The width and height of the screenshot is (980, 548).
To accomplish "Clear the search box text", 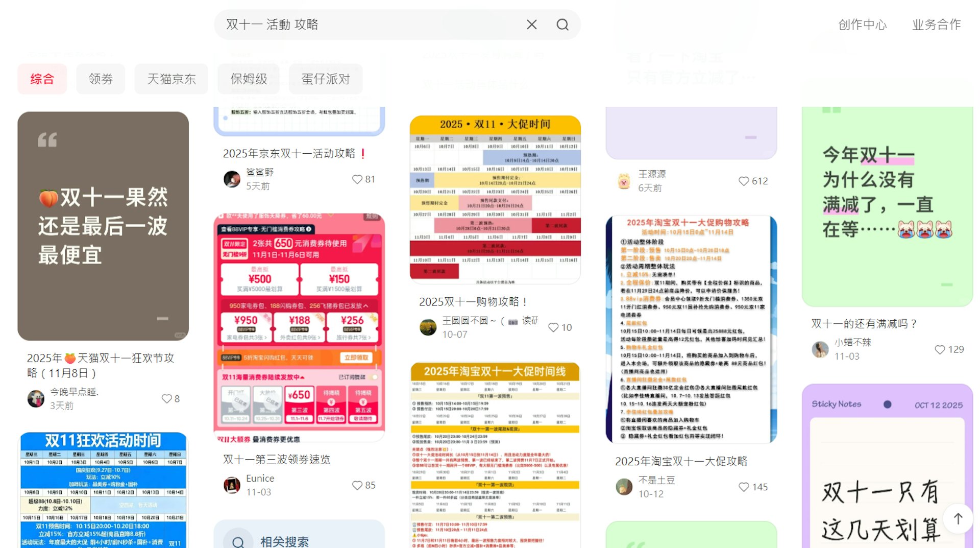I will point(531,25).
